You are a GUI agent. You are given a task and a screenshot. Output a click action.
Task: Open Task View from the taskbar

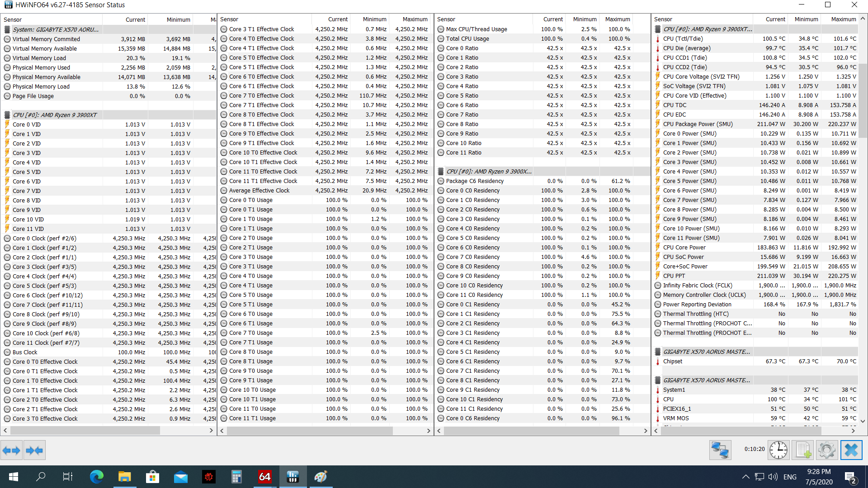click(68, 477)
